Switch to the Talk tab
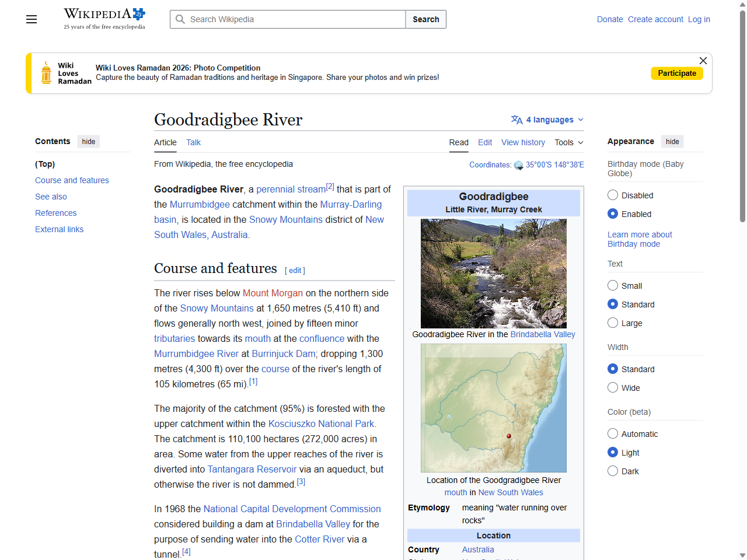 pyautogui.click(x=193, y=142)
